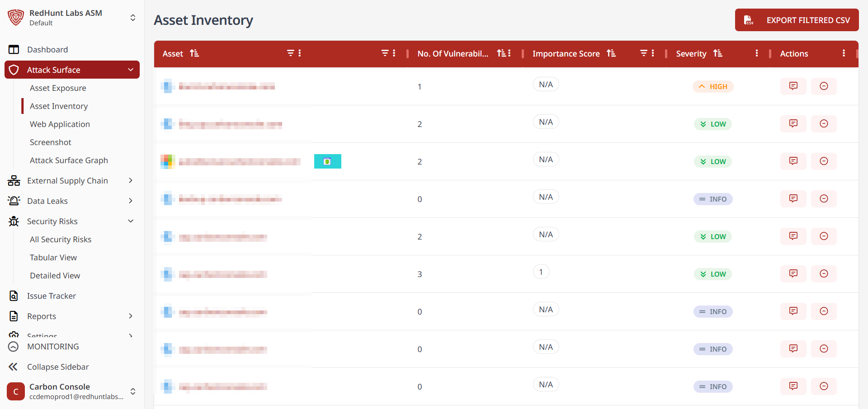Go to Web Application section

60,124
